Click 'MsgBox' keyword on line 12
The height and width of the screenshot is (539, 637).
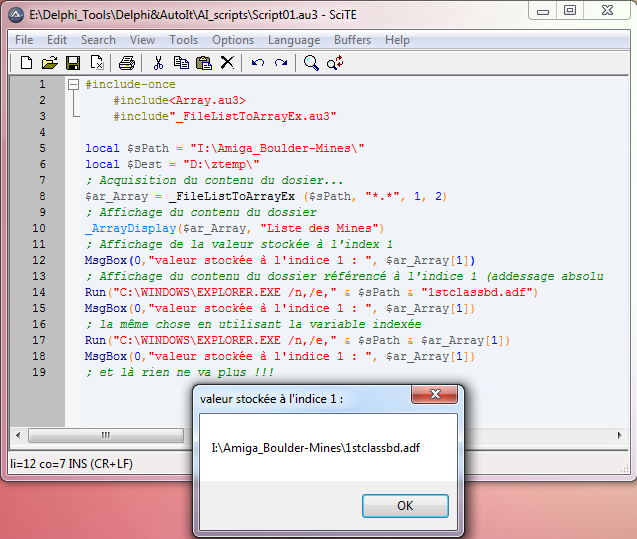coord(106,260)
